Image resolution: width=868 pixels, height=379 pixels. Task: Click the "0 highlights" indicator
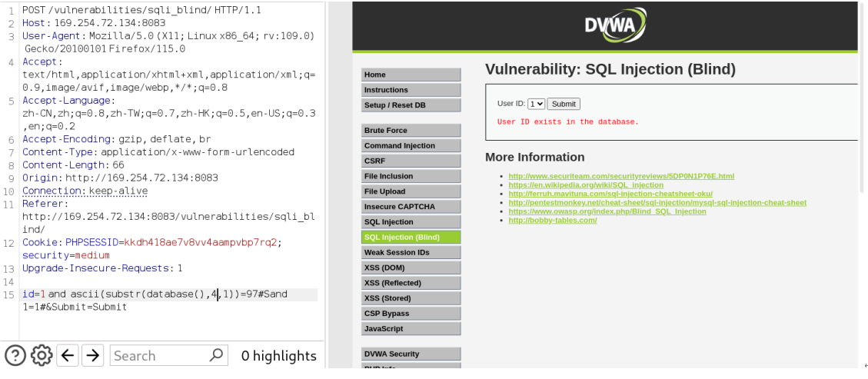(x=279, y=356)
